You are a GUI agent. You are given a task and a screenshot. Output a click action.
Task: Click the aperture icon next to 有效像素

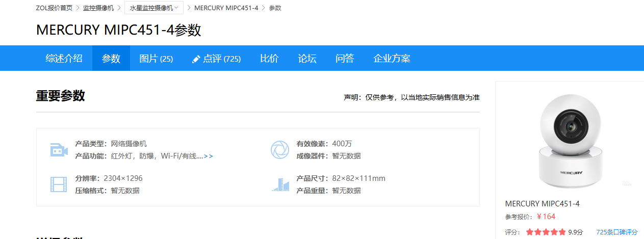coord(279,150)
